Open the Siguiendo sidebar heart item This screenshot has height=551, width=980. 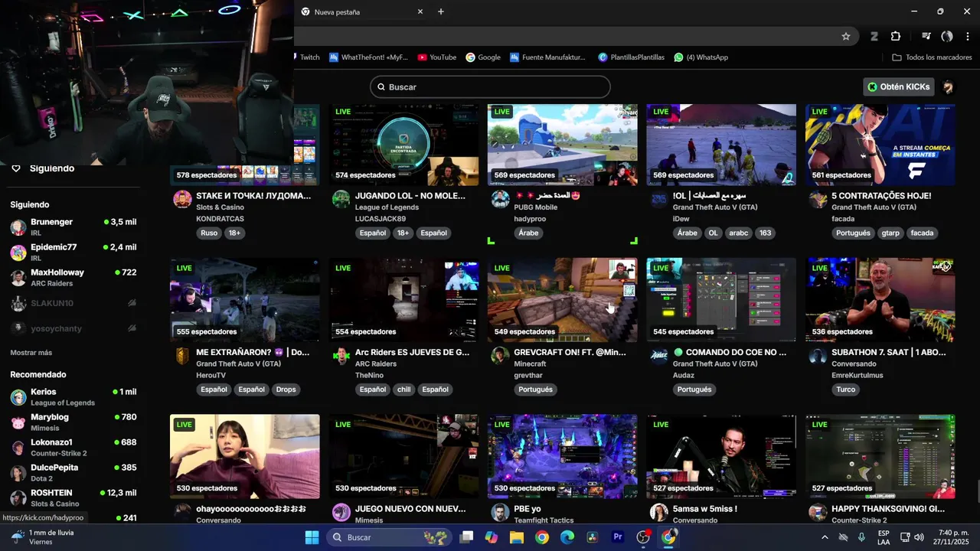pyautogui.click(x=43, y=168)
